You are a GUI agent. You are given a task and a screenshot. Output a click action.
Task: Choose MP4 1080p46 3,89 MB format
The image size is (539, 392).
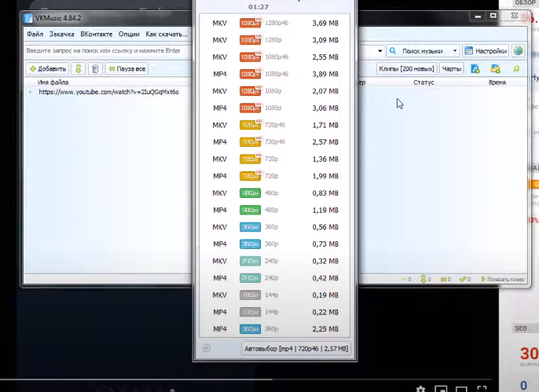(275, 74)
